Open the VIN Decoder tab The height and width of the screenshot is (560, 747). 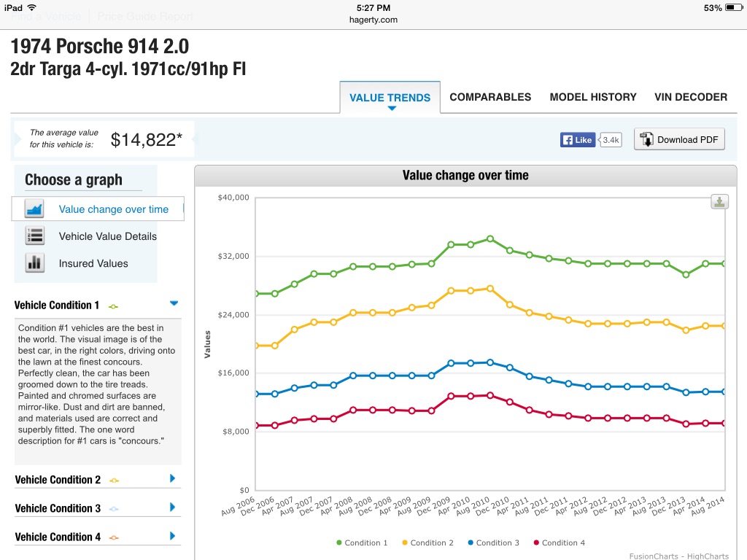pyautogui.click(x=691, y=97)
